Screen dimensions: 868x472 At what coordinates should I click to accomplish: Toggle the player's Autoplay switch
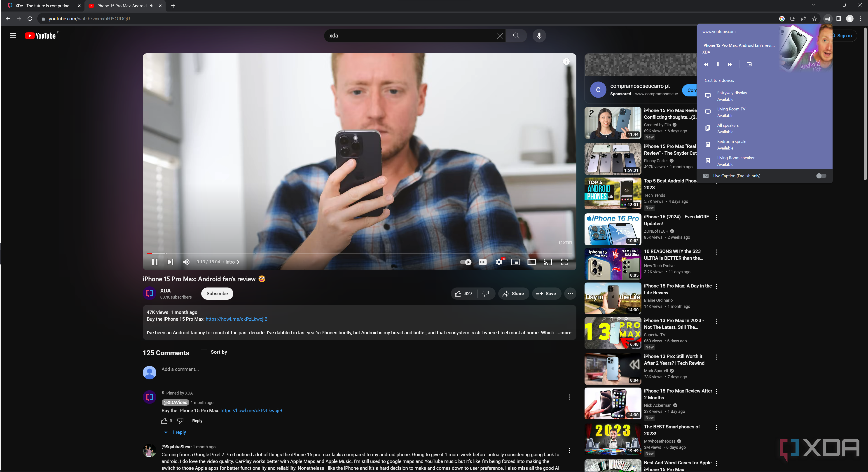pos(466,262)
